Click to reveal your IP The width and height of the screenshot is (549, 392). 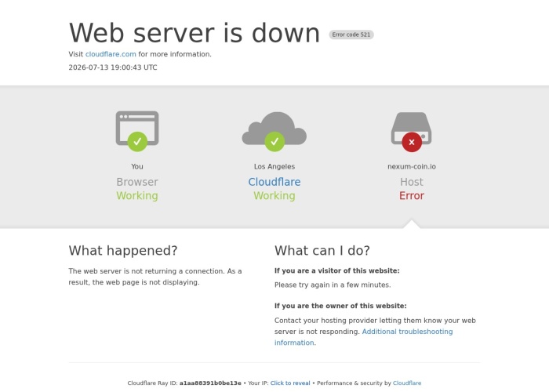point(290,383)
